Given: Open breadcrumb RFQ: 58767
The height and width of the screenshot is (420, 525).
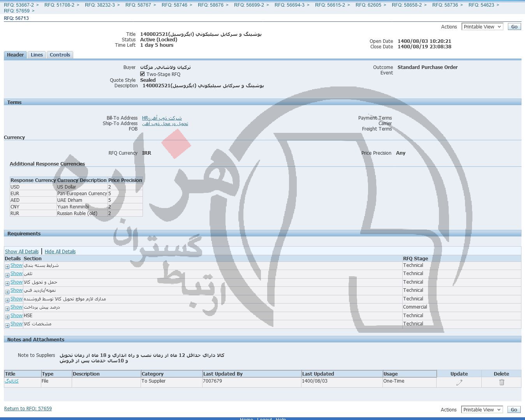Looking at the screenshot, I should click(138, 5).
